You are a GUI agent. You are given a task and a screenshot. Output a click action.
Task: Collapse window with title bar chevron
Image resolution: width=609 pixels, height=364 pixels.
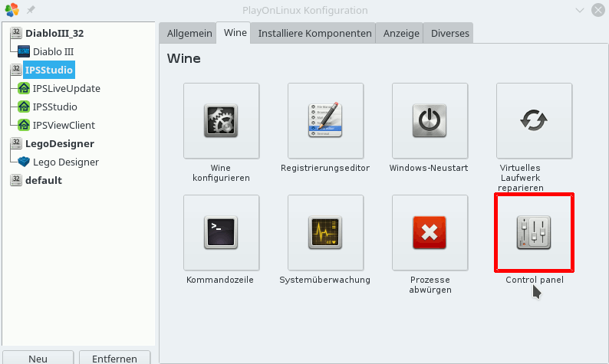click(580, 10)
